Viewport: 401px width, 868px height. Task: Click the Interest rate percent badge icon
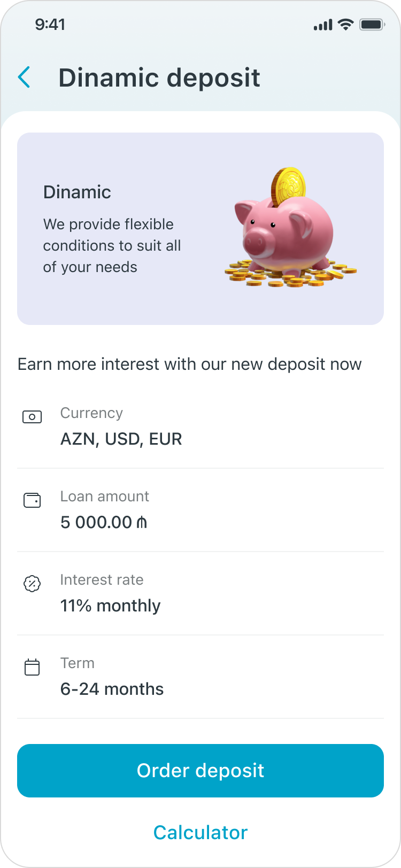click(32, 584)
